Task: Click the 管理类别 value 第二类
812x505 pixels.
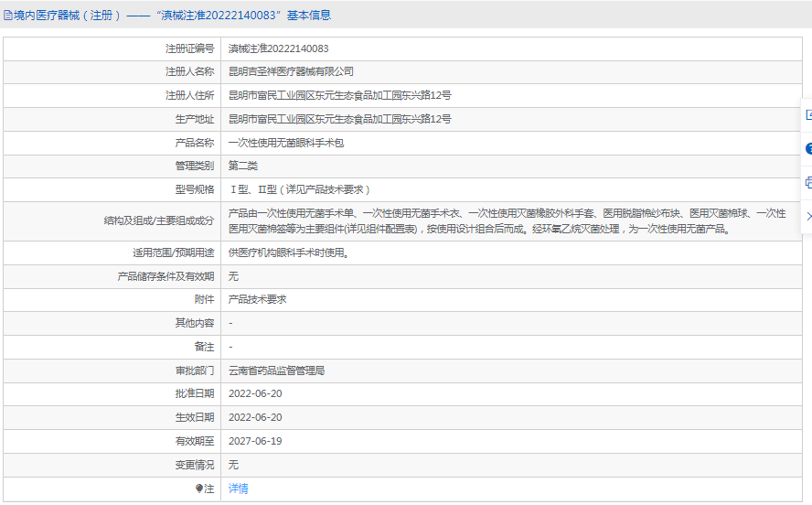Action: [243, 166]
